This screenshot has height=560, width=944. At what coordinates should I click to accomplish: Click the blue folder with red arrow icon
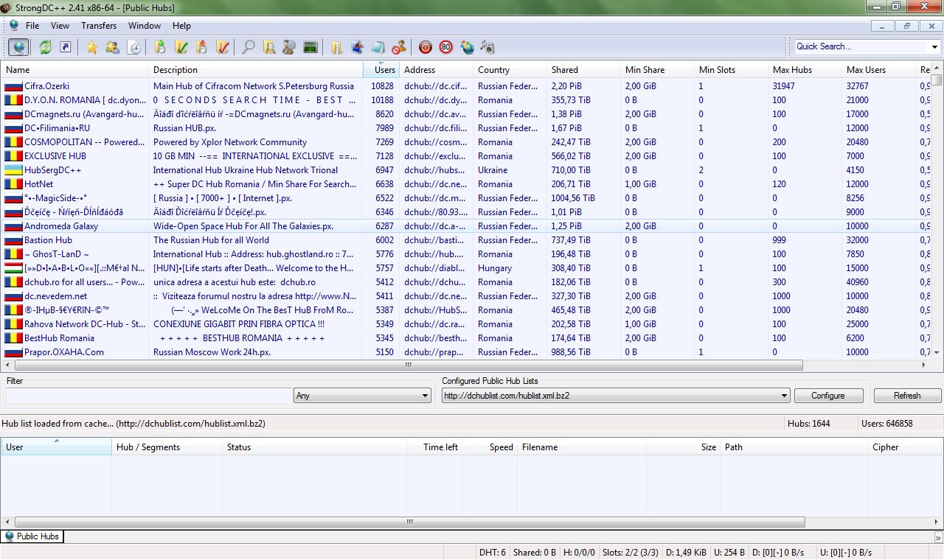click(x=358, y=47)
